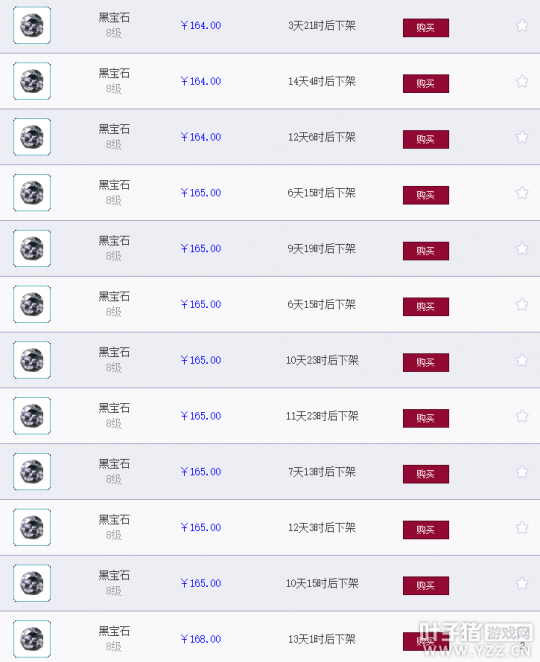This screenshot has height=662, width=540.
Task: Buy the gem expiring in 12天6时
Action: click(426, 139)
